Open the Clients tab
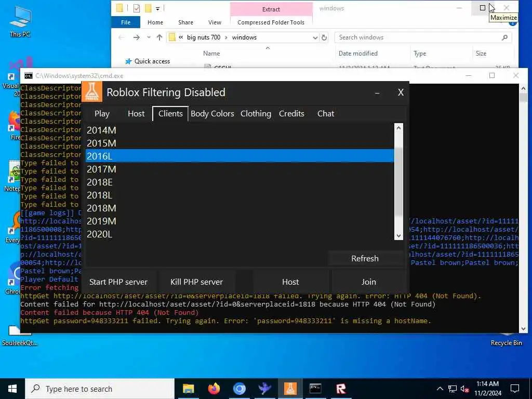This screenshot has width=532, height=399. (170, 114)
